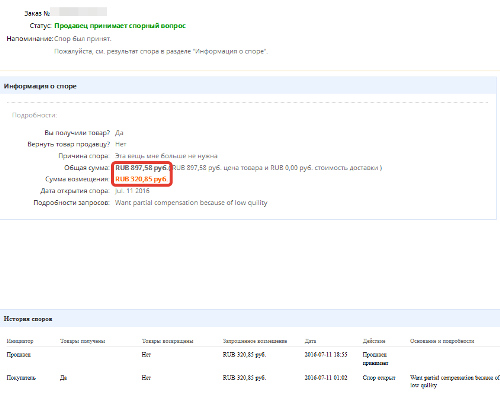Click the "Вы получили товар?" label
The width and height of the screenshot is (500, 393).
coord(77,133)
